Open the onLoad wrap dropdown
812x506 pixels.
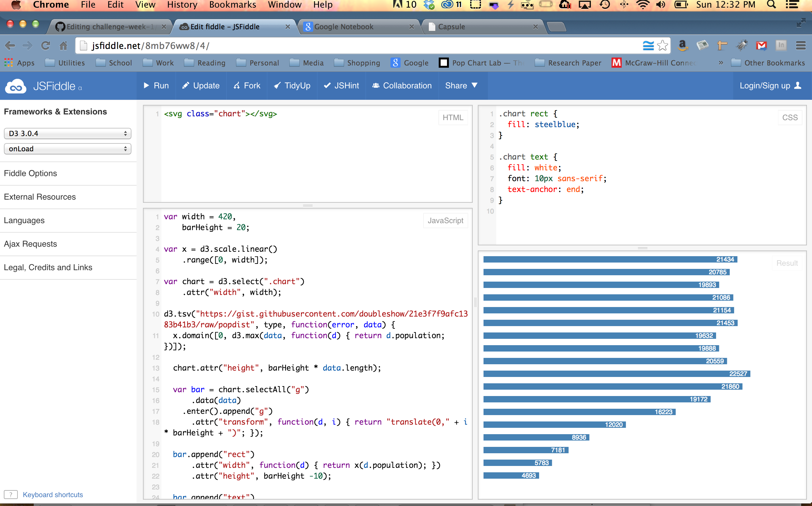(67, 149)
